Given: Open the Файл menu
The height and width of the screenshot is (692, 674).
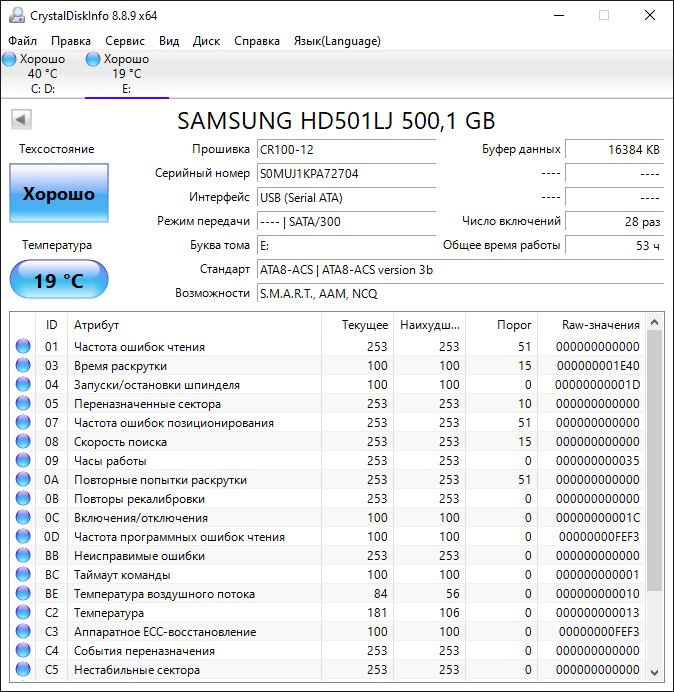Looking at the screenshot, I should coord(22,41).
